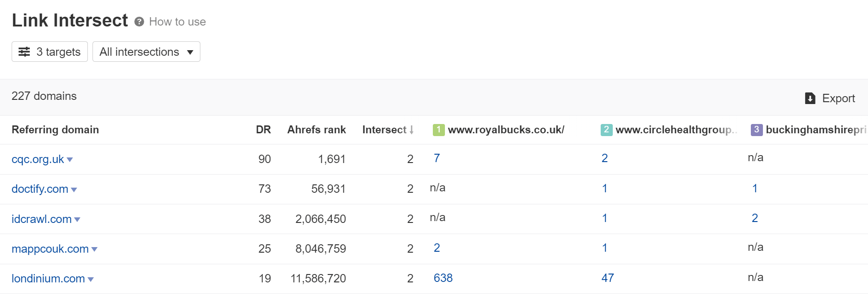
Task: Open the idcrawl.com dropdown arrow
Action: 77,219
